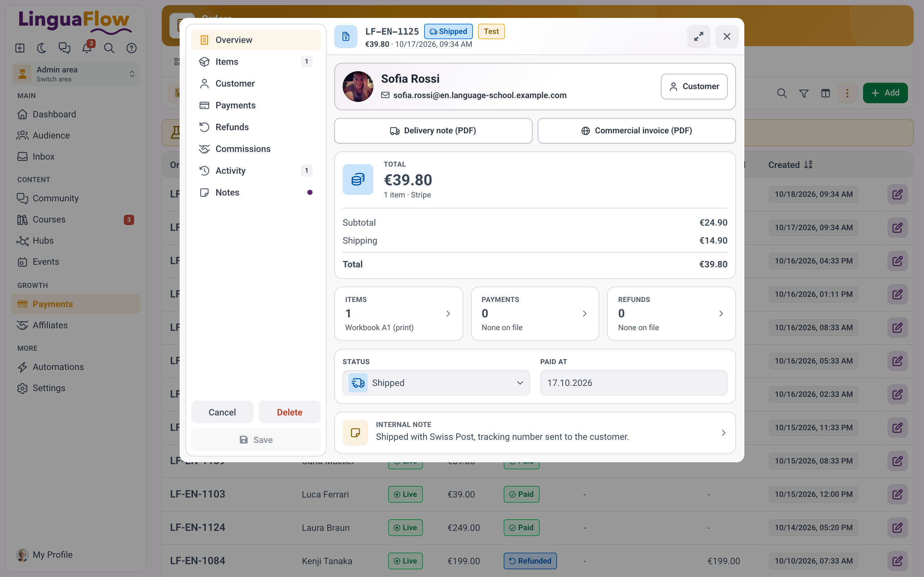
Task: Open notifications bell with badge
Action: pos(87,48)
